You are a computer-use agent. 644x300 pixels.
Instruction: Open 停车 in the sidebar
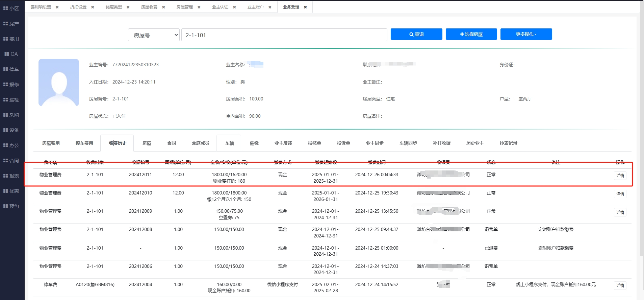pyautogui.click(x=11, y=69)
